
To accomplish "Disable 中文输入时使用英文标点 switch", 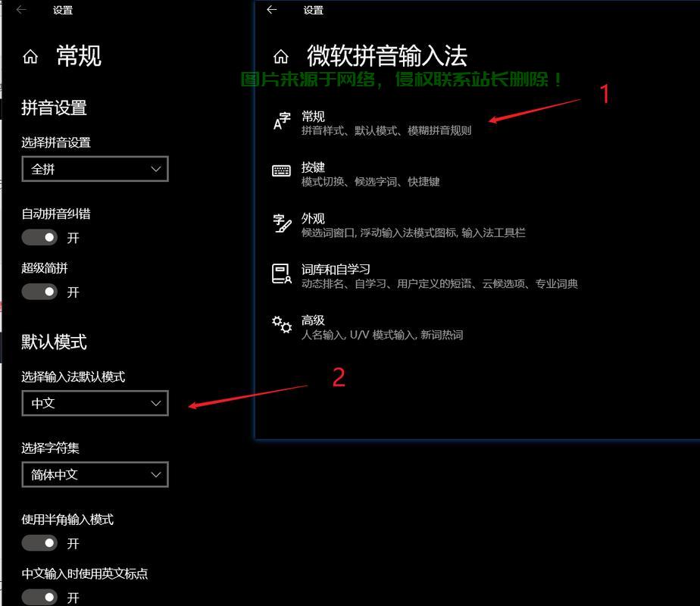I will tap(39, 597).
